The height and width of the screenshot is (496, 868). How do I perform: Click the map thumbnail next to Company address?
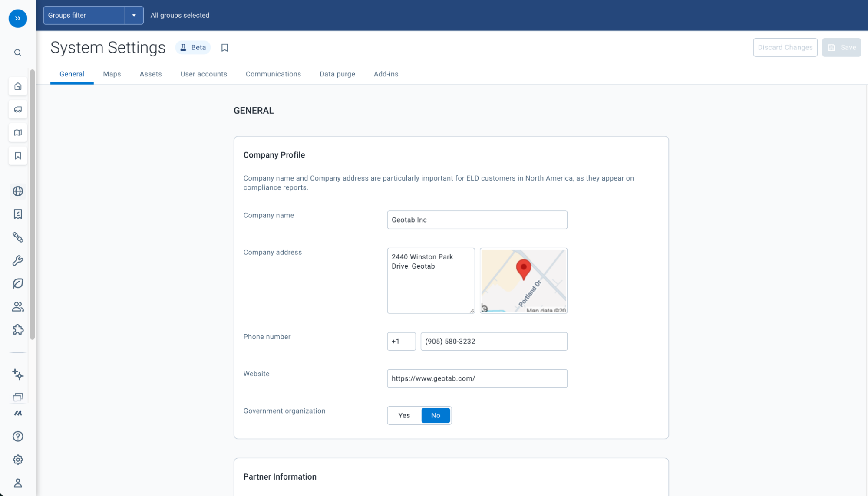(523, 280)
